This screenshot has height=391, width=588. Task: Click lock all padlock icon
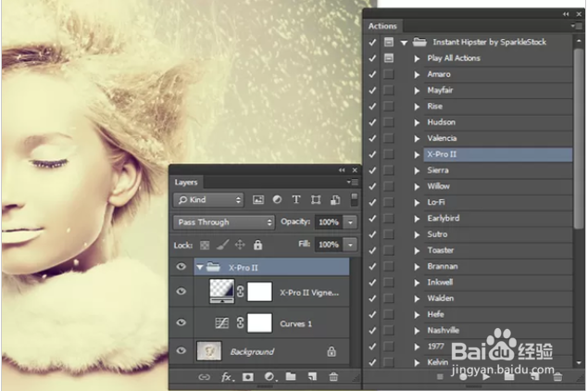pyautogui.click(x=257, y=245)
